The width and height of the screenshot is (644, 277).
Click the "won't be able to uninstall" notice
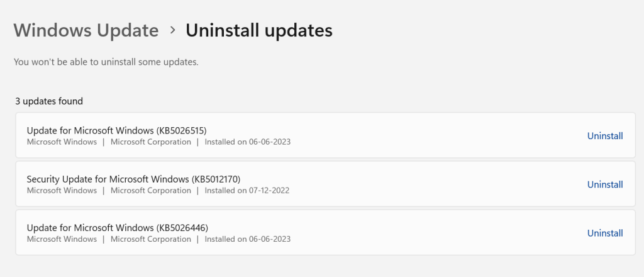point(106,62)
